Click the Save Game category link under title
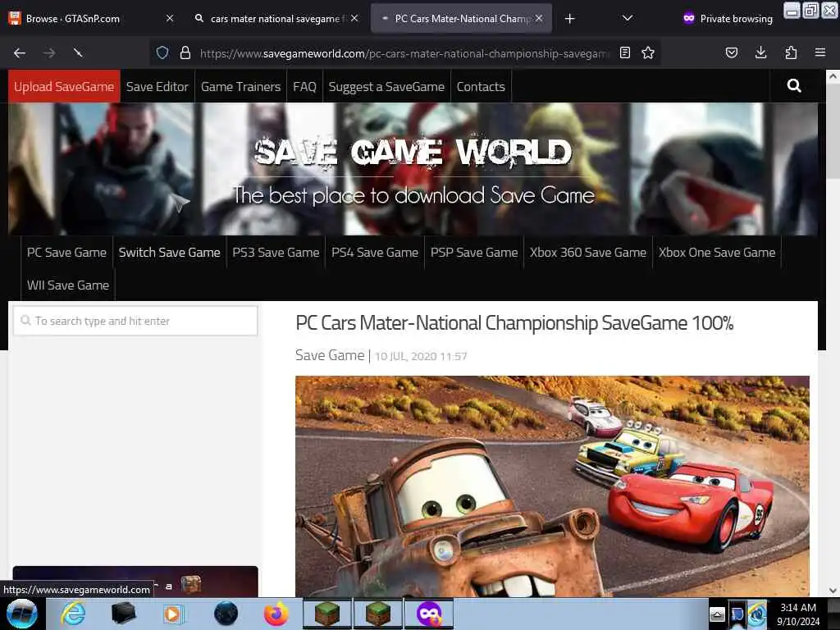The width and height of the screenshot is (840, 630). click(x=330, y=355)
